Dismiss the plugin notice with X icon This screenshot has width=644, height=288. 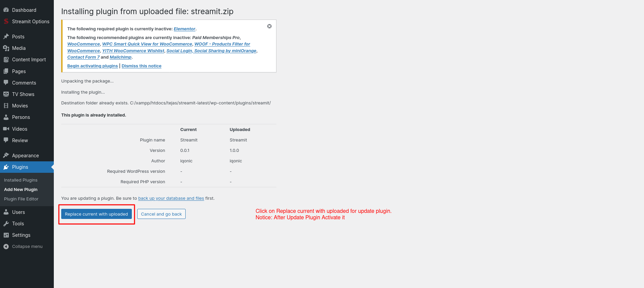point(269,26)
